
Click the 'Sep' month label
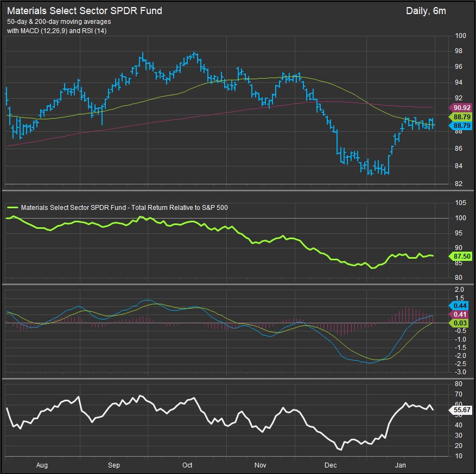(114, 465)
